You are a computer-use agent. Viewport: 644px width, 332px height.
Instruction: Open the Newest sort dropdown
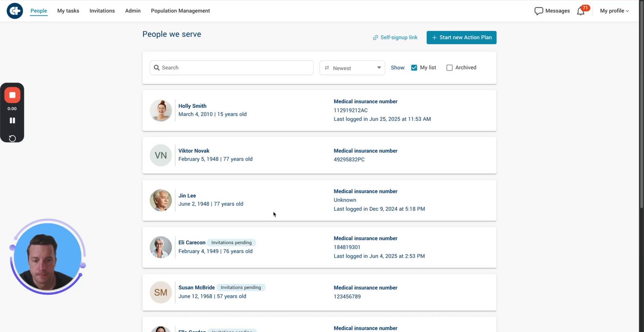pos(352,68)
